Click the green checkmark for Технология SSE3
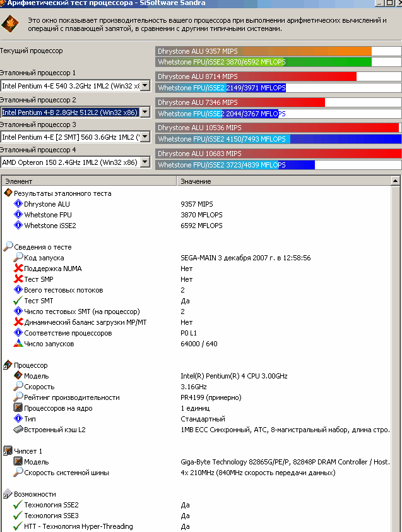Viewport: 402px width, 532px height. pyautogui.click(x=18, y=516)
